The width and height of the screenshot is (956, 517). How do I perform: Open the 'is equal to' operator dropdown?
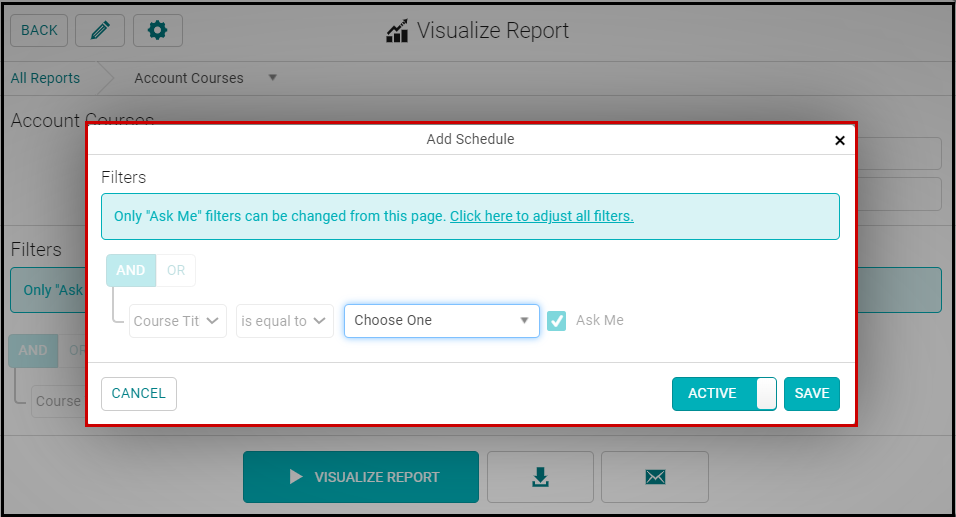pos(285,321)
